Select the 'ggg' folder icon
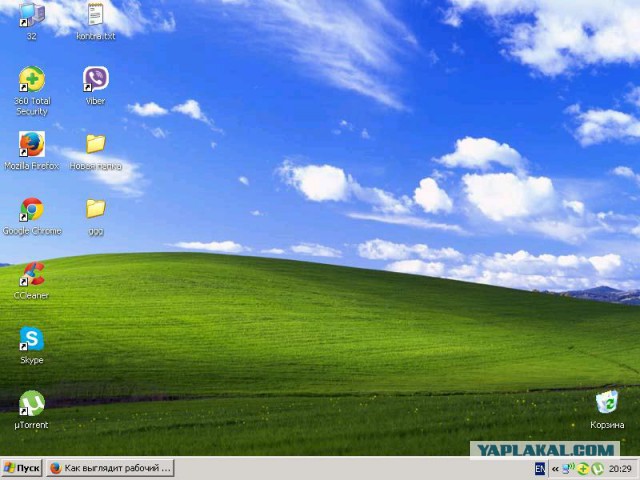The width and height of the screenshot is (640, 480). [x=96, y=209]
